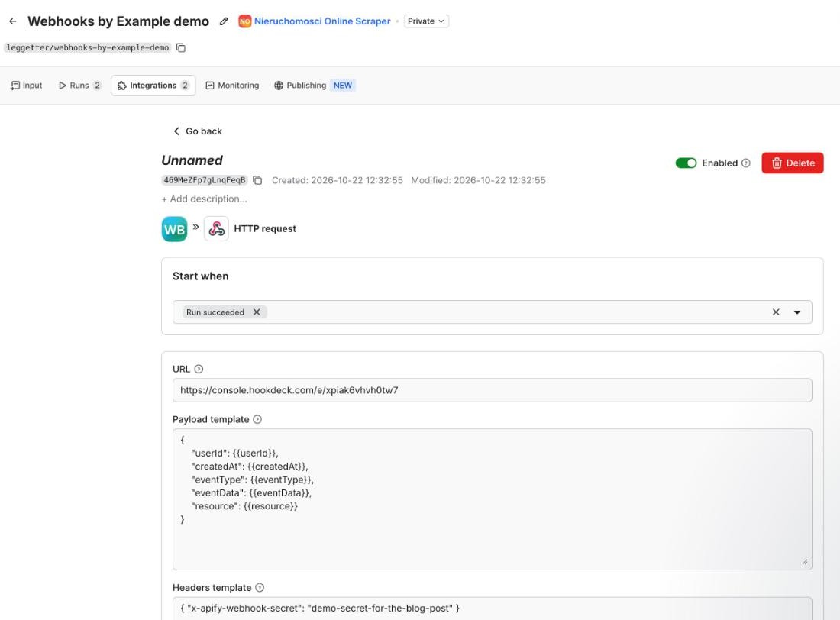The image size is (840, 620).
Task: Switch to the Runs tab
Action: 80,86
